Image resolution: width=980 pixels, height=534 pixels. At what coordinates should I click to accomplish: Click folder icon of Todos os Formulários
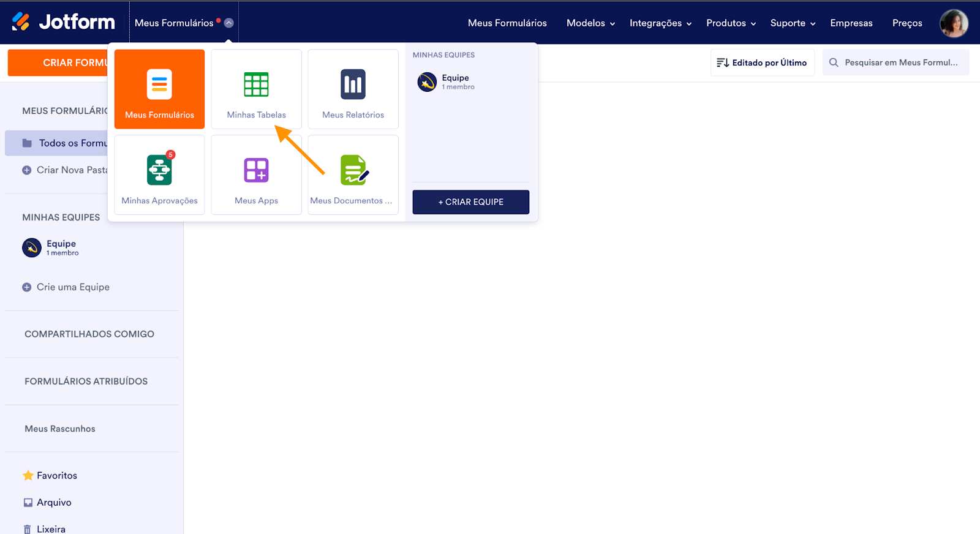point(27,143)
